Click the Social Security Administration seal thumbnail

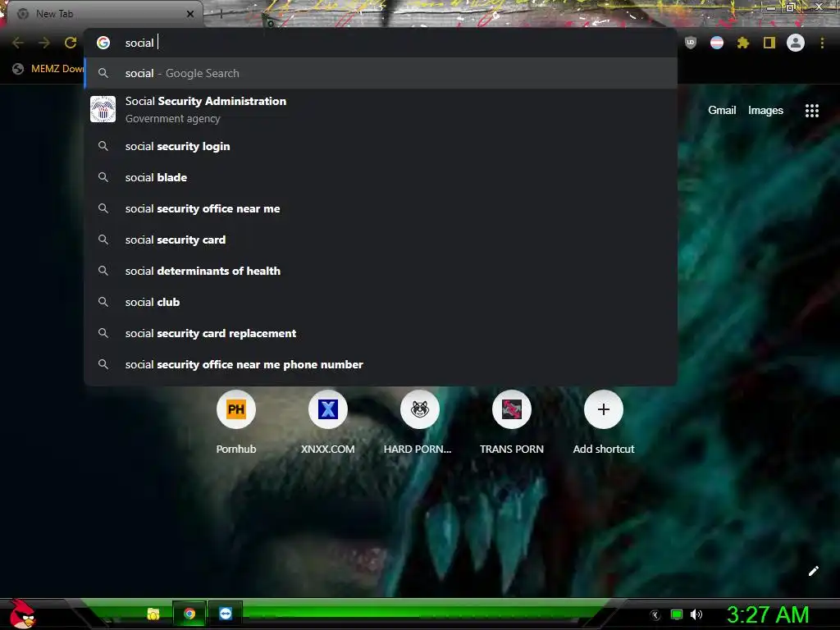[x=103, y=109]
